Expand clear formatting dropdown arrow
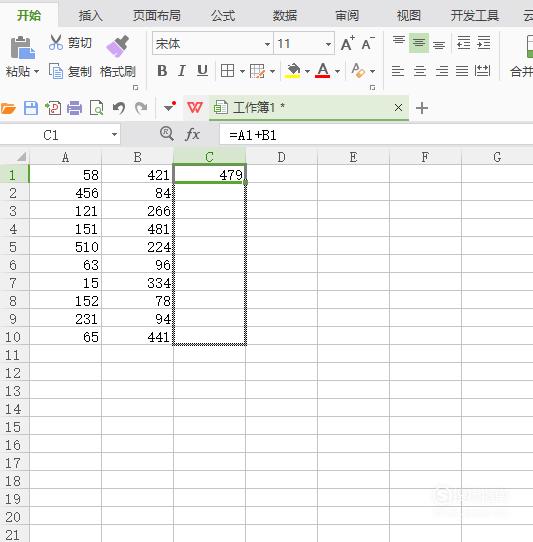Viewport: 533px width, 542px height. point(372,72)
